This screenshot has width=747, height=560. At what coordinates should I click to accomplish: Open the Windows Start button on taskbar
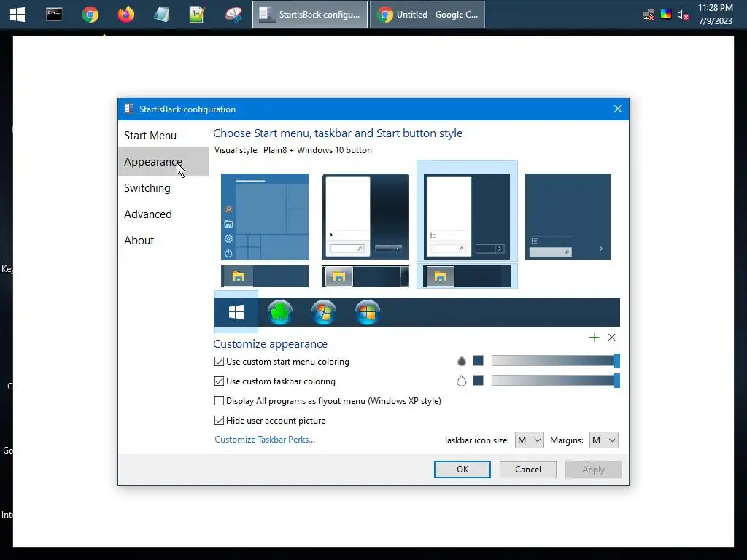tap(18, 15)
